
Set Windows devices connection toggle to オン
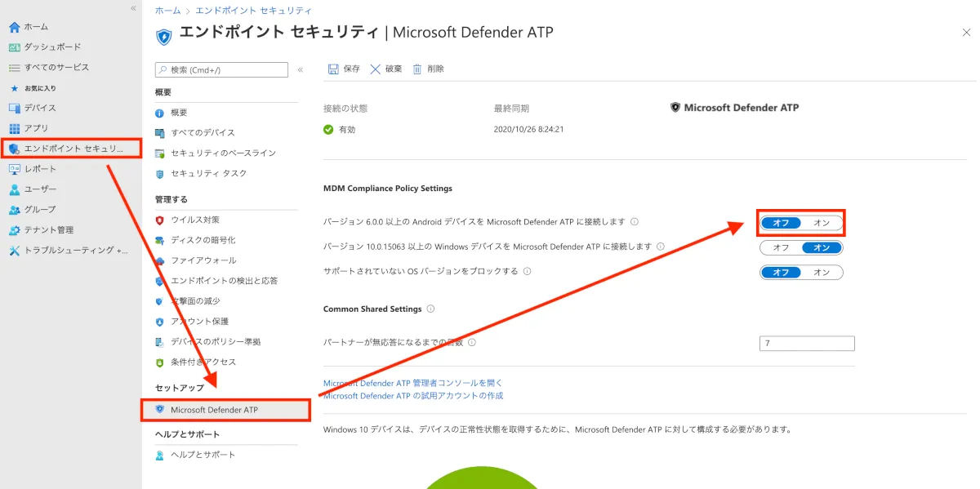(822, 247)
